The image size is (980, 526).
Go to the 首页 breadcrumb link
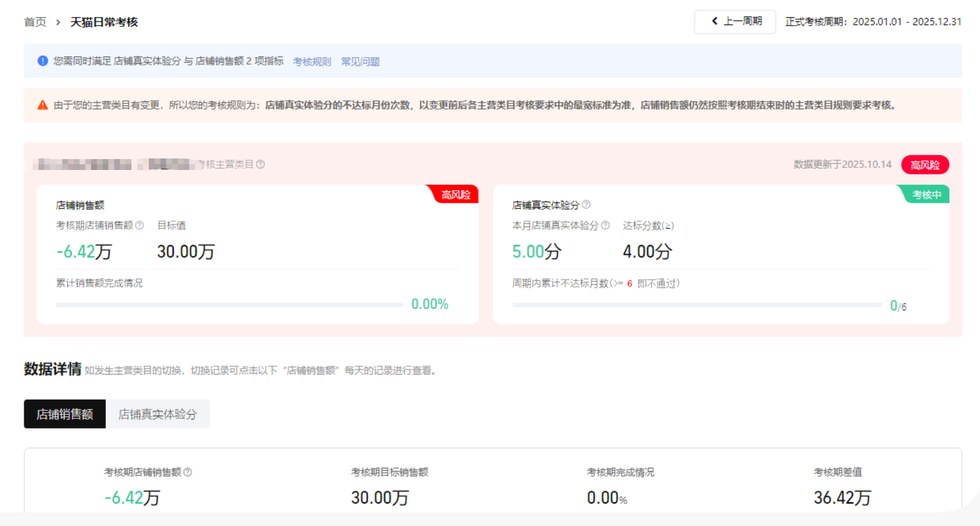[x=35, y=22]
